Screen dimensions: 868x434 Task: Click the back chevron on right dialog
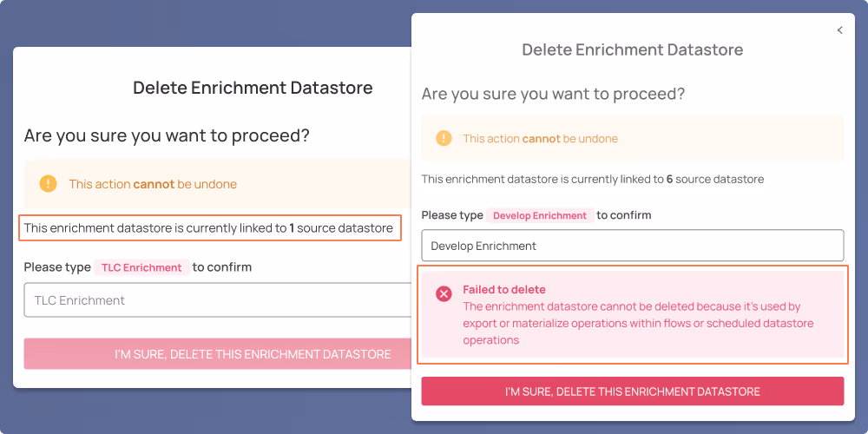[839, 30]
